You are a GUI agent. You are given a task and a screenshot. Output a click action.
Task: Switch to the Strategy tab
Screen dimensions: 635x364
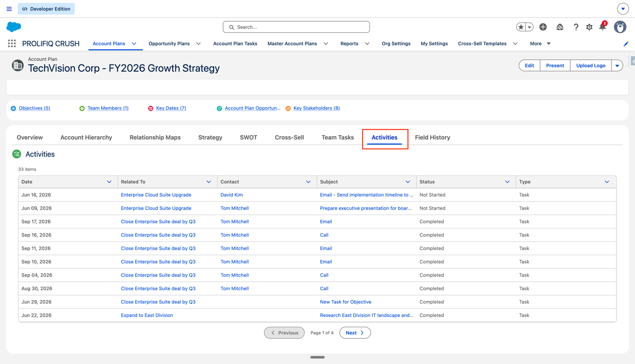[x=210, y=137]
